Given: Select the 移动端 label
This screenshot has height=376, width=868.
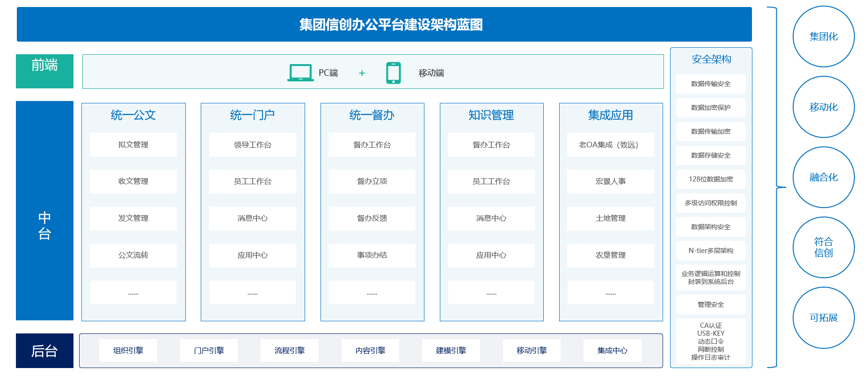Looking at the screenshot, I should pos(431,73).
